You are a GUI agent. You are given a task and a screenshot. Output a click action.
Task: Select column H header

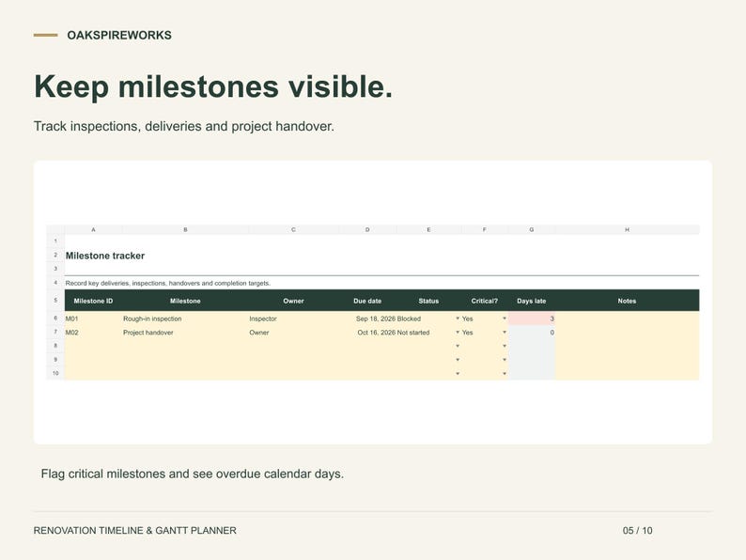pos(627,230)
